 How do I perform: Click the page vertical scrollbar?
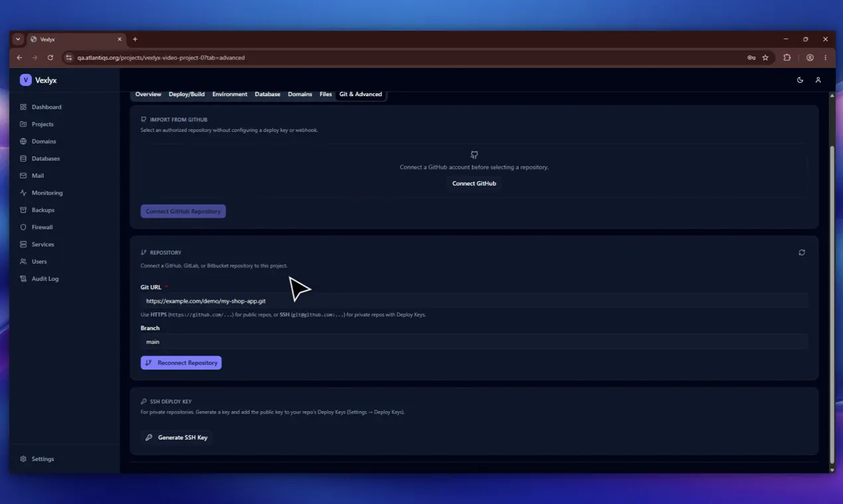832,304
